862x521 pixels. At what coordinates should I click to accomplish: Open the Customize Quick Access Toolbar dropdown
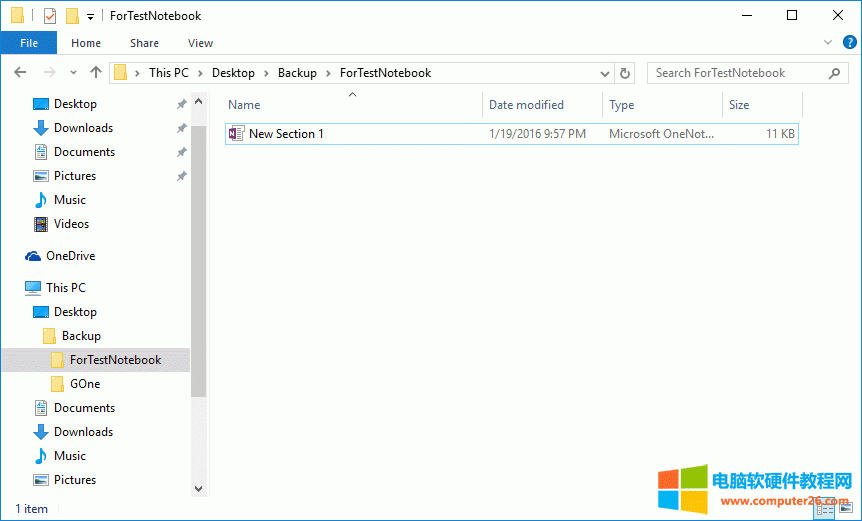click(x=91, y=16)
